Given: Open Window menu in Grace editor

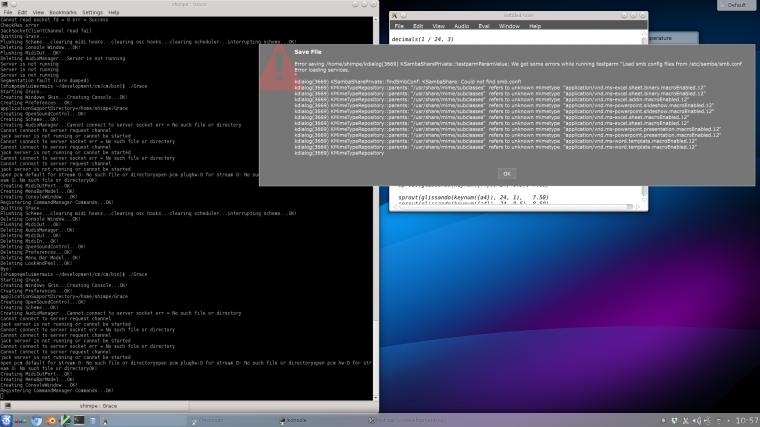Looking at the screenshot, I should click(x=509, y=26).
